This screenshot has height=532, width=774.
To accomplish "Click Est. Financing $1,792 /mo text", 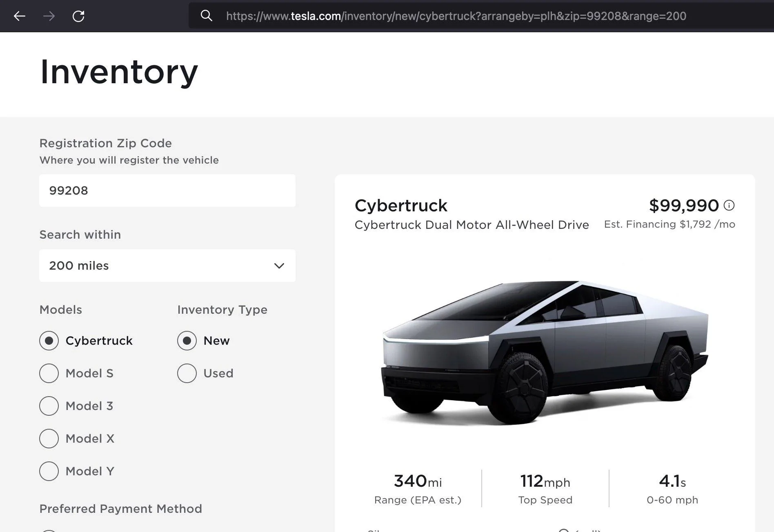I will [669, 224].
